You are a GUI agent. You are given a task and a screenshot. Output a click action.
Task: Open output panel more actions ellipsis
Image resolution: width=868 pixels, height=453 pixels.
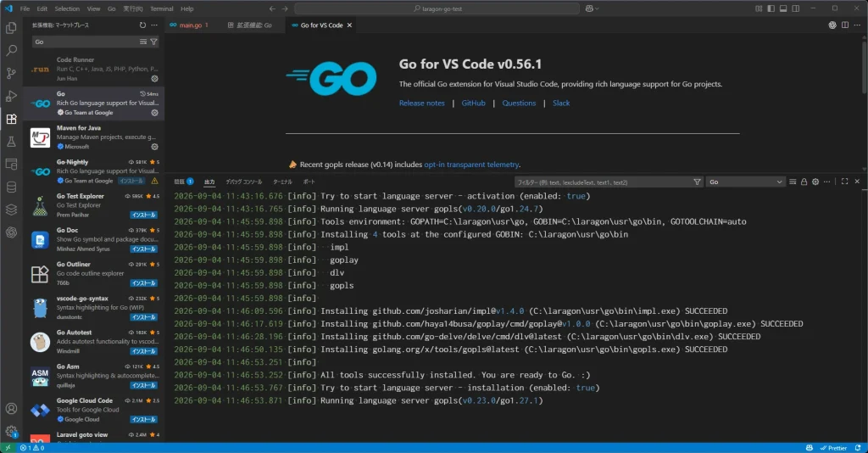(827, 182)
